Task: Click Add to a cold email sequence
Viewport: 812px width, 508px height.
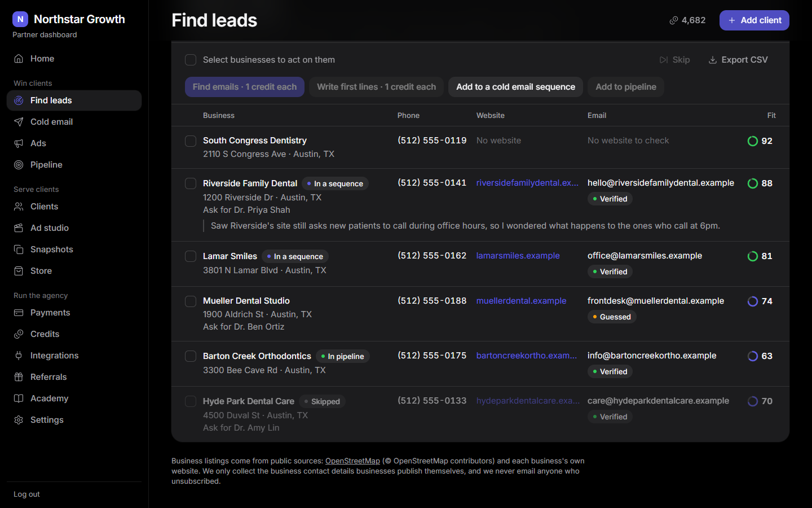Action: pyautogui.click(x=515, y=87)
